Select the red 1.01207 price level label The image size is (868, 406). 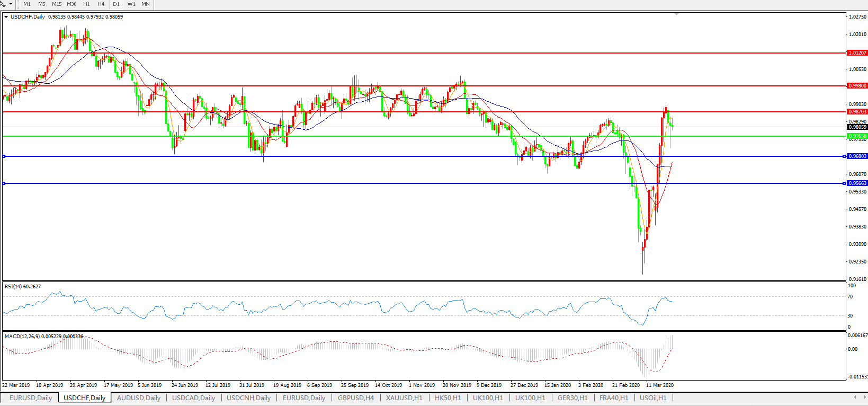point(857,53)
